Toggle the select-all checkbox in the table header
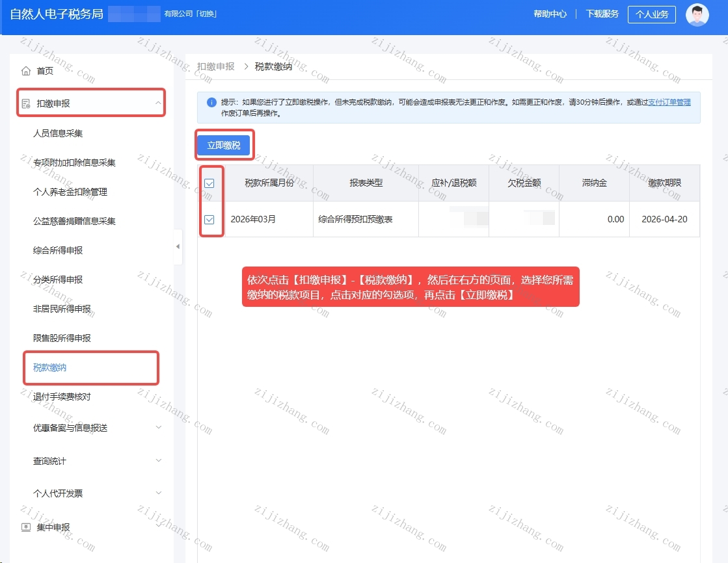The image size is (728, 563). pos(209,183)
